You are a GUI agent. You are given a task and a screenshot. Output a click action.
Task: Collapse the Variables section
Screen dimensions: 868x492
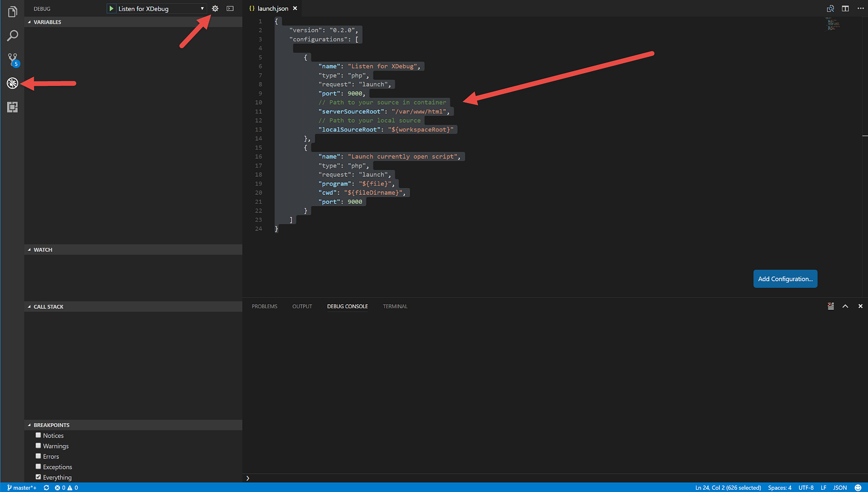click(x=47, y=22)
